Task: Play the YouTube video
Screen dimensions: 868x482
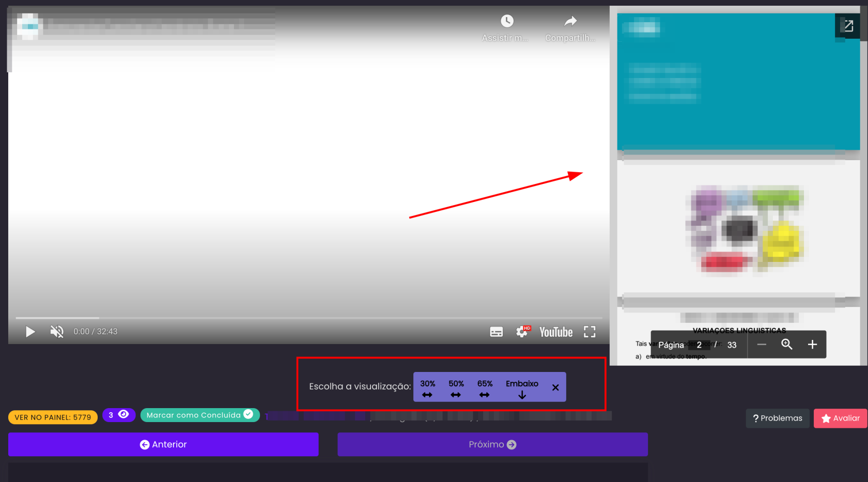Action: click(x=30, y=332)
